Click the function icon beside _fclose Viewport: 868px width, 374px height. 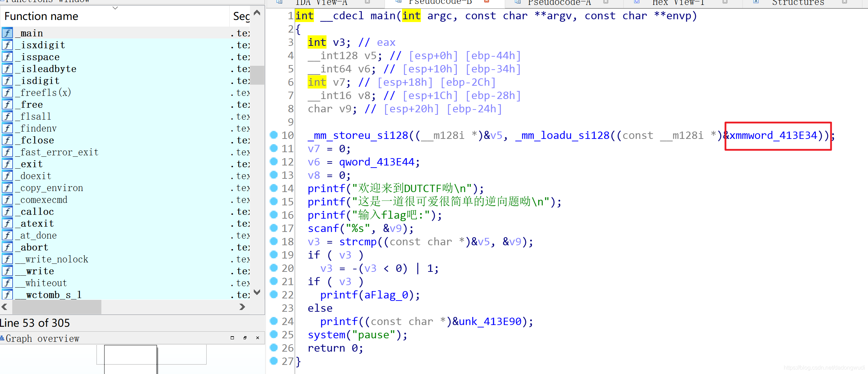7,140
